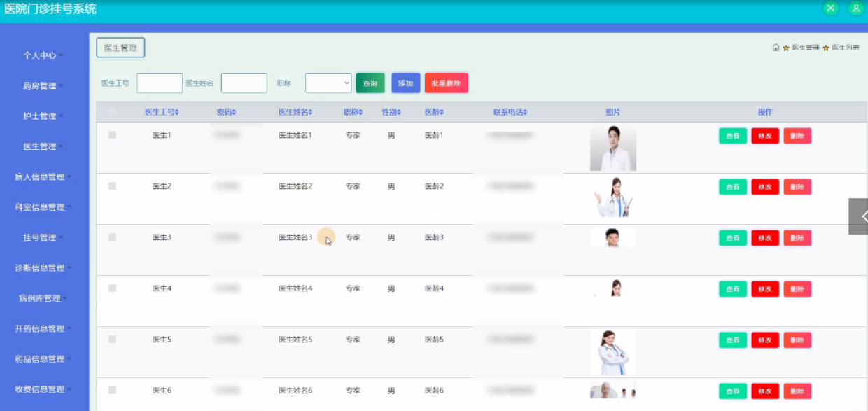
Task: Click 医生管理 in the breadcrumb
Action: [x=806, y=48]
